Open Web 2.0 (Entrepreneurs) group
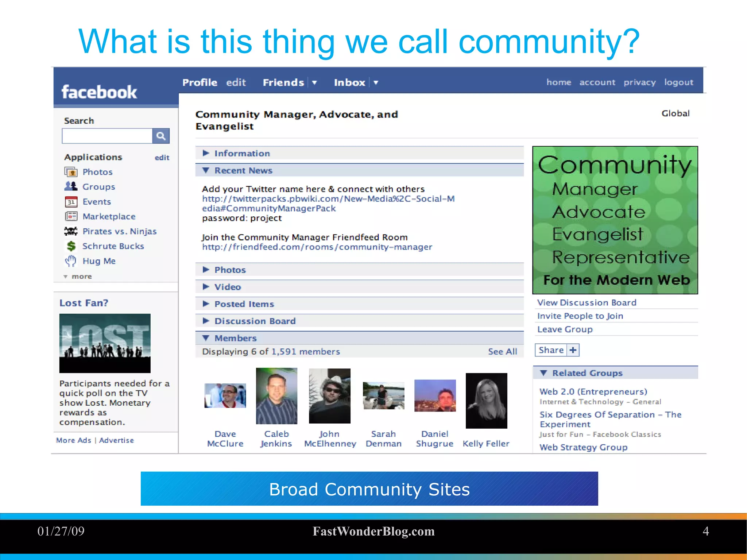Viewport: 747px width, 560px height. click(593, 391)
